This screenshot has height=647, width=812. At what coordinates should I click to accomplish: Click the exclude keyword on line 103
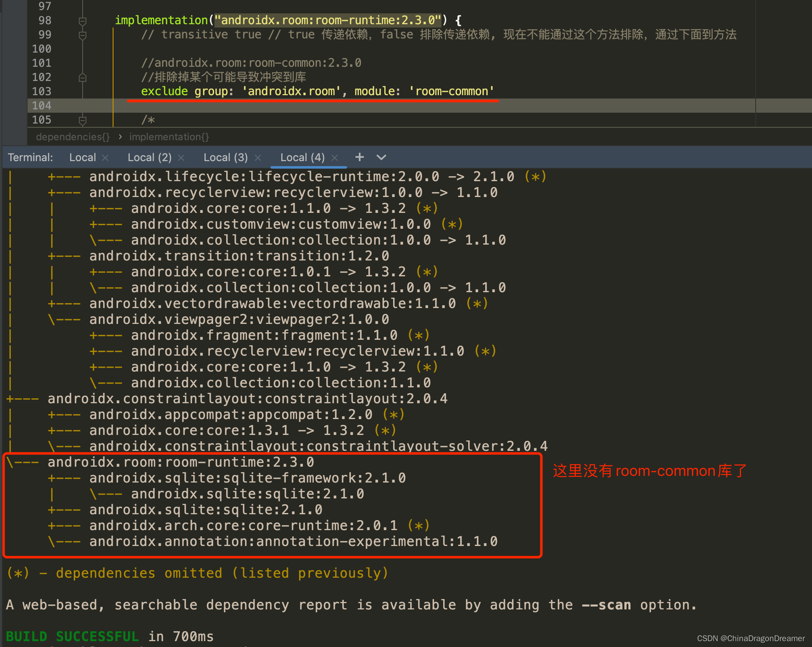(164, 91)
